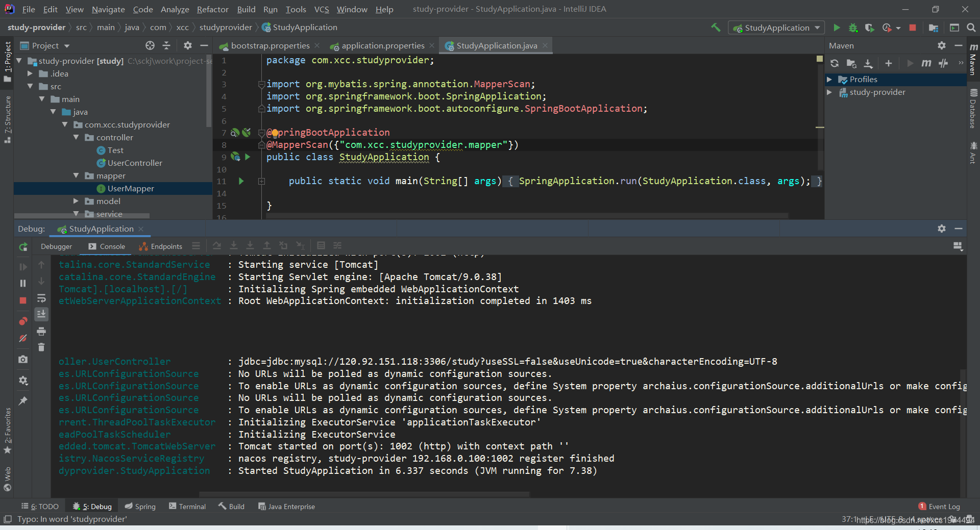Collapse the controller package
This screenshot has height=530, width=980.
click(x=76, y=137)
